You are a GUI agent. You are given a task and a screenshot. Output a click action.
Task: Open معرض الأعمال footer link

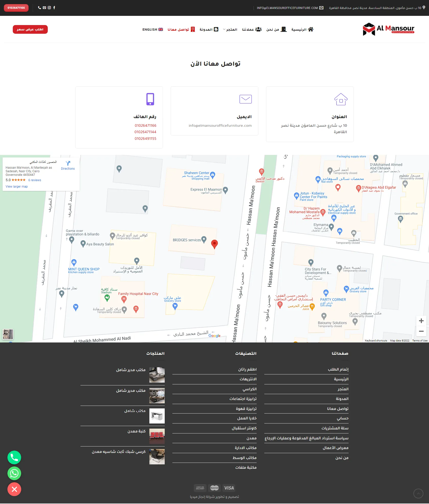point(336,448)
